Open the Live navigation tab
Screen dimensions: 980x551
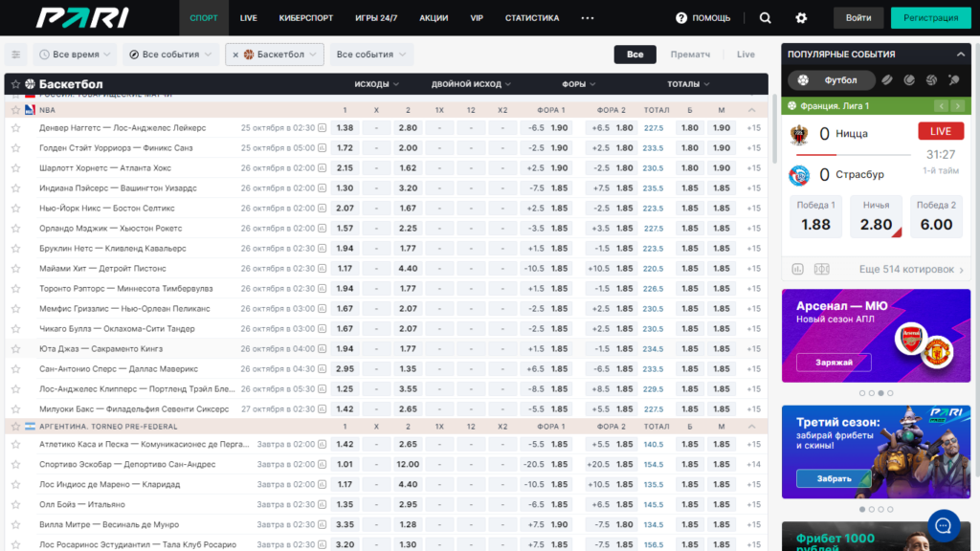pos(248,18)
